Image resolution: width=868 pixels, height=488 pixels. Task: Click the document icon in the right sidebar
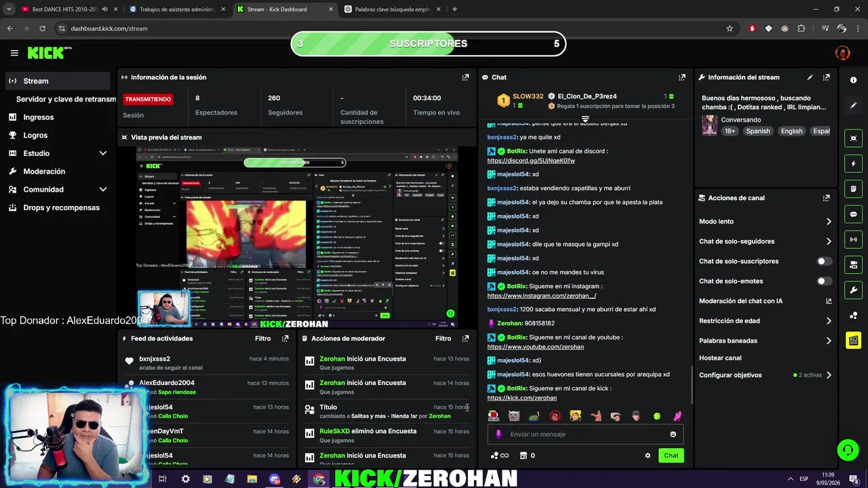(x=853, y=188)
